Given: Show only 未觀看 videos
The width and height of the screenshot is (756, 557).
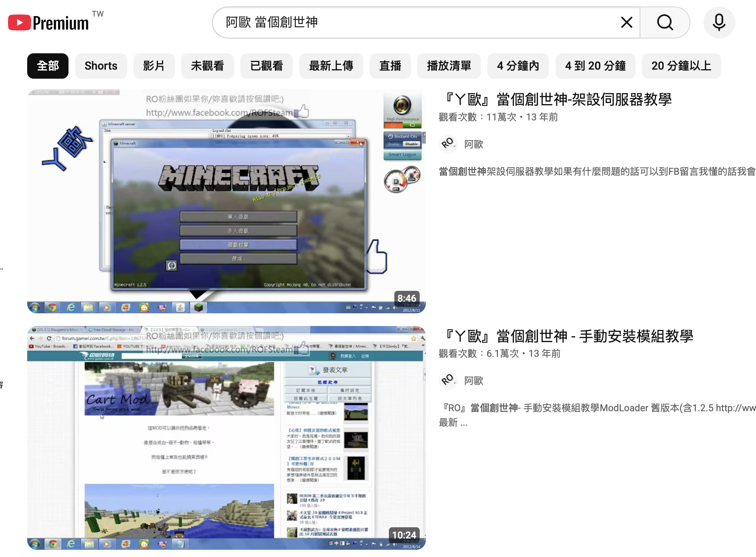Looking at the screenshot, I should coord(207,66).
